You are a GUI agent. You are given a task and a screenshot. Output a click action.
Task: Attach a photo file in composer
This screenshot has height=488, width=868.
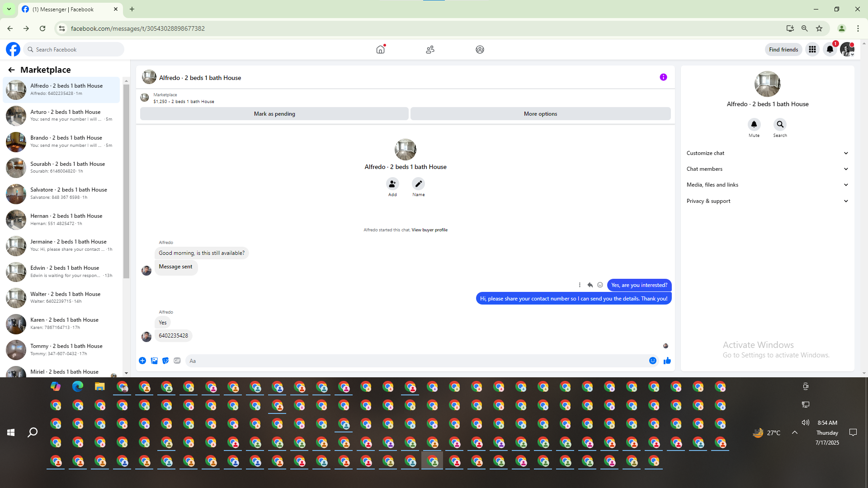154,361
